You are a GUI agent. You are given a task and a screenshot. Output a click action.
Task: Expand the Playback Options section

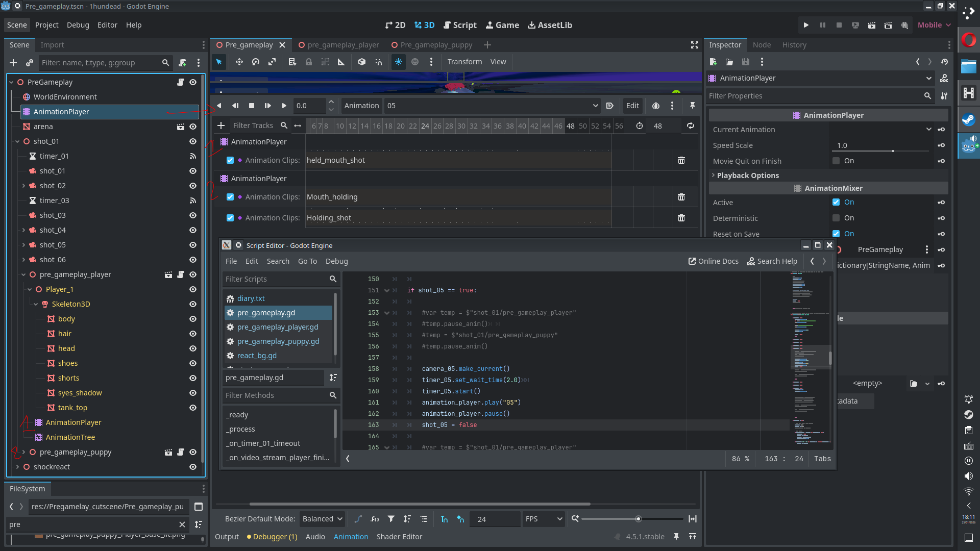coord(748,175)
